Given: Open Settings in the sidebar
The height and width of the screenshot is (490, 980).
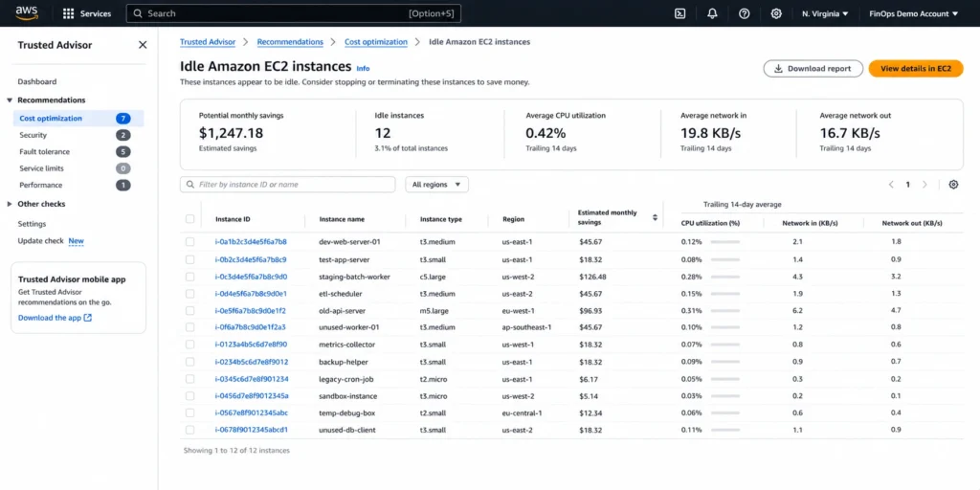Looking at the screenshot, I should [32, 224].
